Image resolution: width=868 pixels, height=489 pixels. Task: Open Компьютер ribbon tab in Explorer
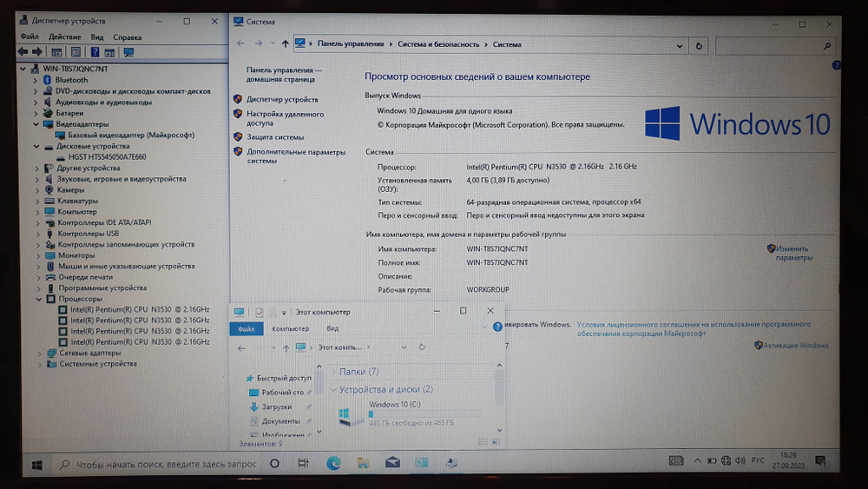[x=290, y=328]
